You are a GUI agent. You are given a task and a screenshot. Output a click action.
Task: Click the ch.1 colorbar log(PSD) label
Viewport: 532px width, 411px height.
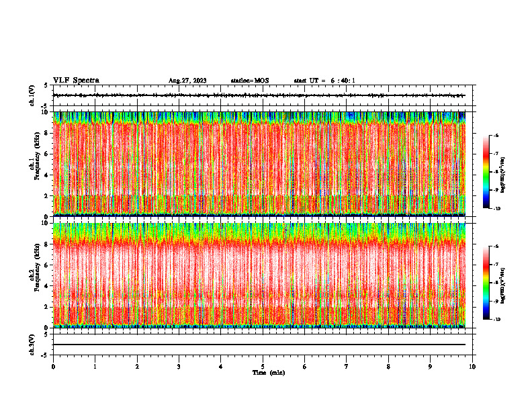pos(503,175)
